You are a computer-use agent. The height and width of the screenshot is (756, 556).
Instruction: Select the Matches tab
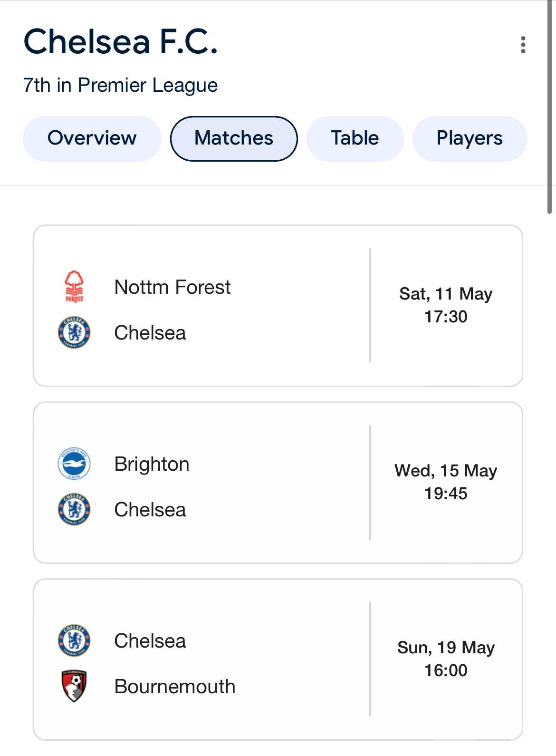(234, 138)
